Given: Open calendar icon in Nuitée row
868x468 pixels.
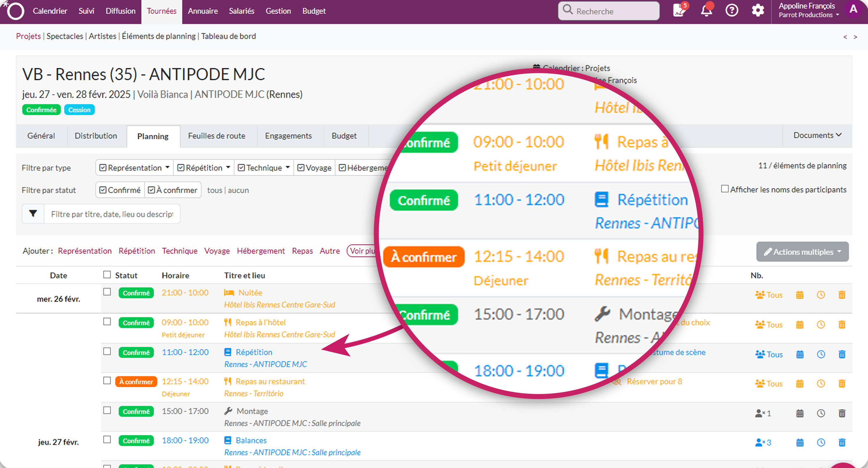Looking at the screenshot, I should pyautogui.click(x=800, y=295).
